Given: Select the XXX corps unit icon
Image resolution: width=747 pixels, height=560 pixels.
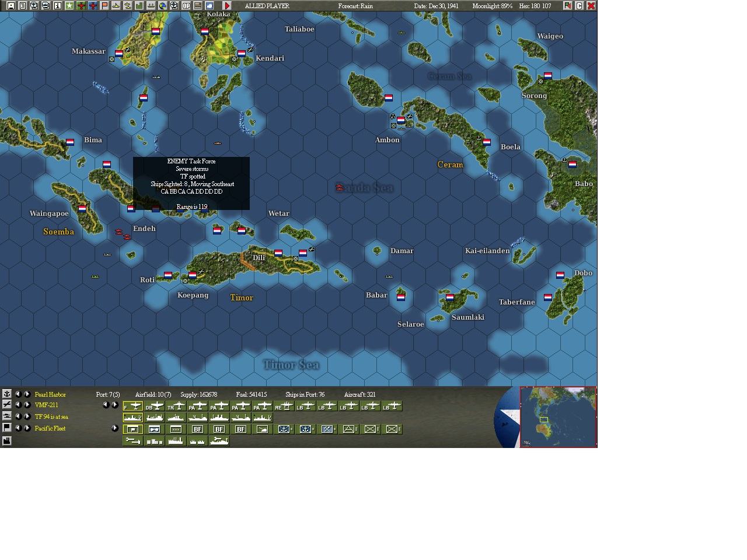Looking at the screenshot, I should (x=176, y=429).
